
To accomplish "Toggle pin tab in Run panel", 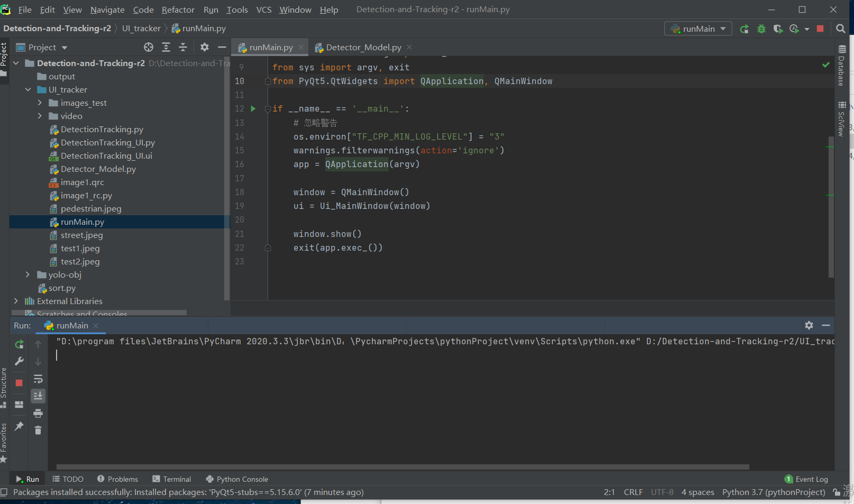I will [19, 426].
